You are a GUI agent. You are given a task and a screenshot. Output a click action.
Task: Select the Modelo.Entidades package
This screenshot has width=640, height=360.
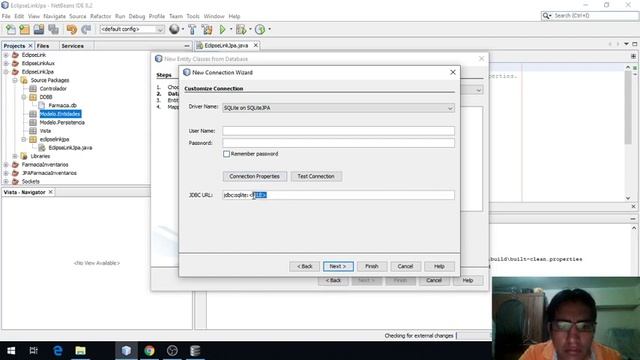[60, 114]
